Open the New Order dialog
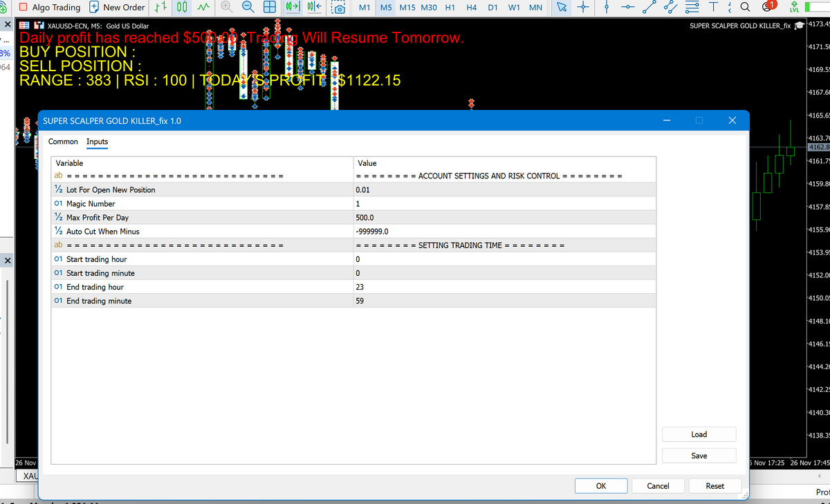The image size is (830, 504). coord(116,8)
